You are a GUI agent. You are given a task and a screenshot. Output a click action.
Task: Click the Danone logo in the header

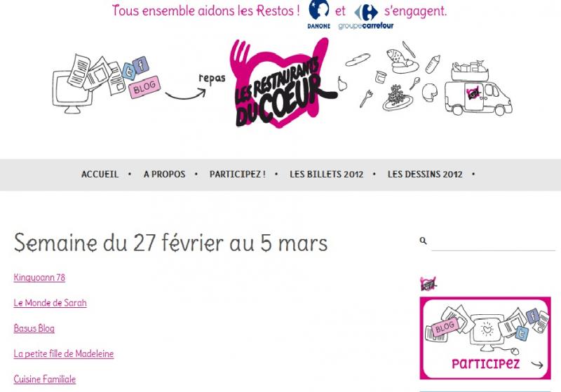point(319,15)
